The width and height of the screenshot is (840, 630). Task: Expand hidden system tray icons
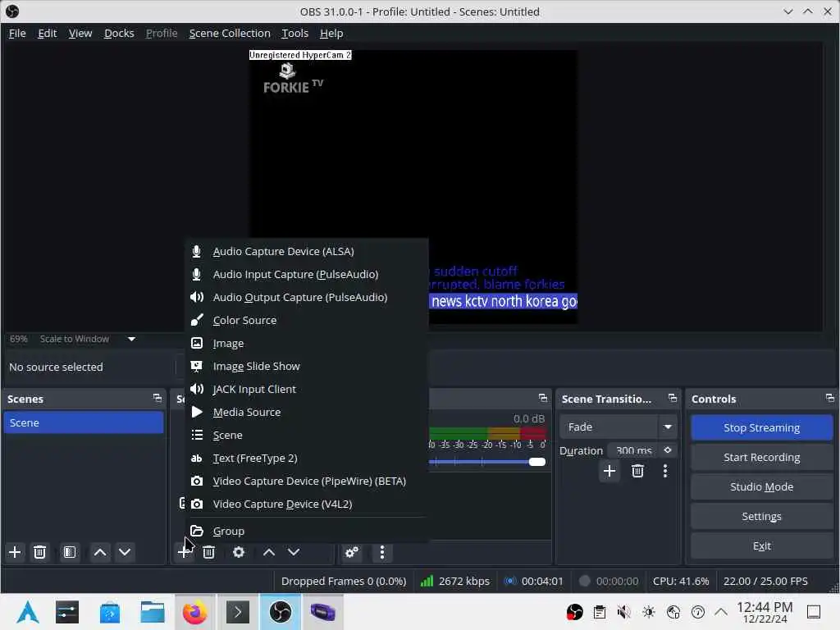click(721, 612)
